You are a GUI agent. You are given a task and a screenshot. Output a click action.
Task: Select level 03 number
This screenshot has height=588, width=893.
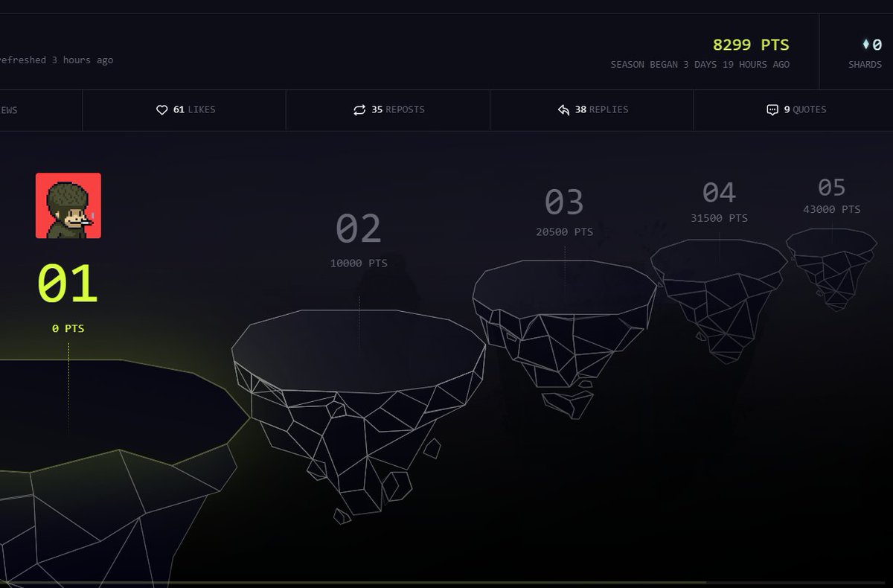(564, 202)
